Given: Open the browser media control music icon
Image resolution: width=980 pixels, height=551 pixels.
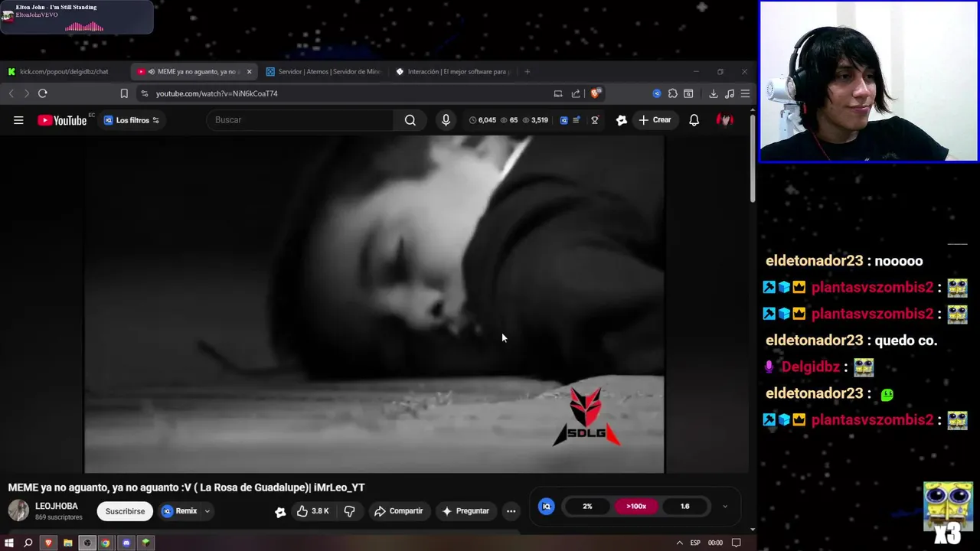Looking at the screenshot, I should (729, 93).
